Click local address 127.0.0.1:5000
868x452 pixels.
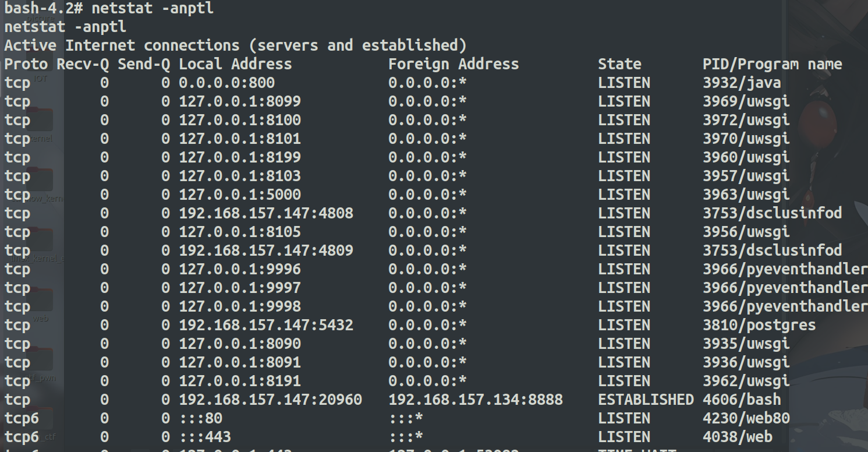(x=239, y=195)
